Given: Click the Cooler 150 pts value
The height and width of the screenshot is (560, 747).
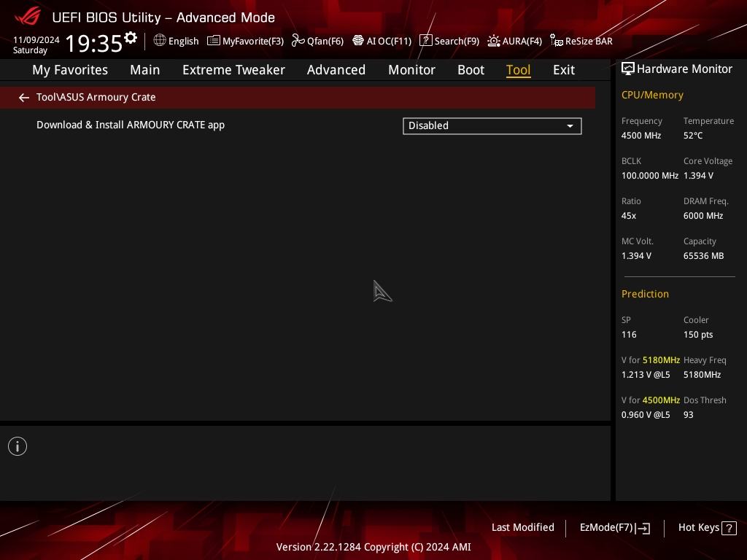Looking at the screenshot, I should tap(698, 335).
